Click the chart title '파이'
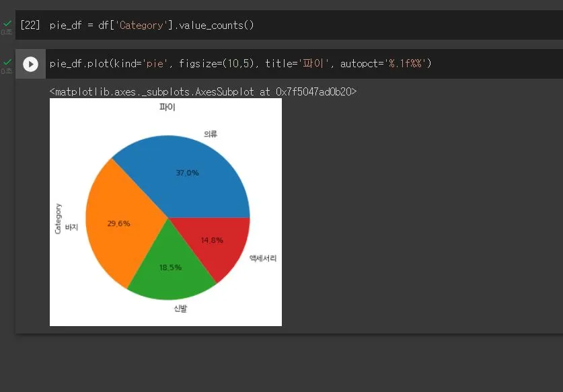The width and height of the screenshot is (563, 392). pos(167,107)
